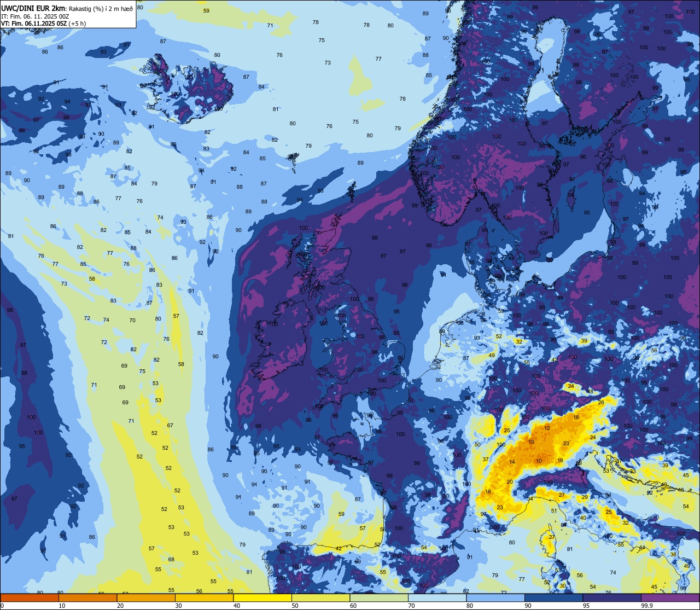Click the '30' legend scale label
The height and width of the screenshot is (610, 700).
click(x=178, y=606)
